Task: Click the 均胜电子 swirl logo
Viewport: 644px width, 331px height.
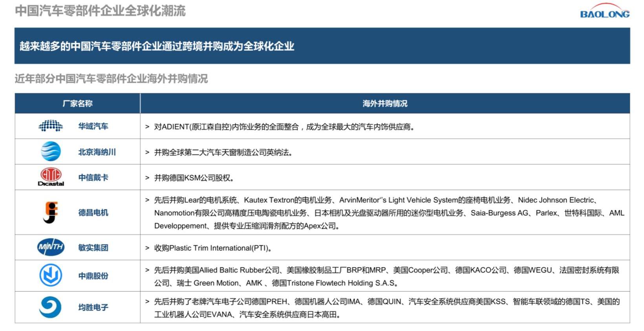Action: pos(50,307)
